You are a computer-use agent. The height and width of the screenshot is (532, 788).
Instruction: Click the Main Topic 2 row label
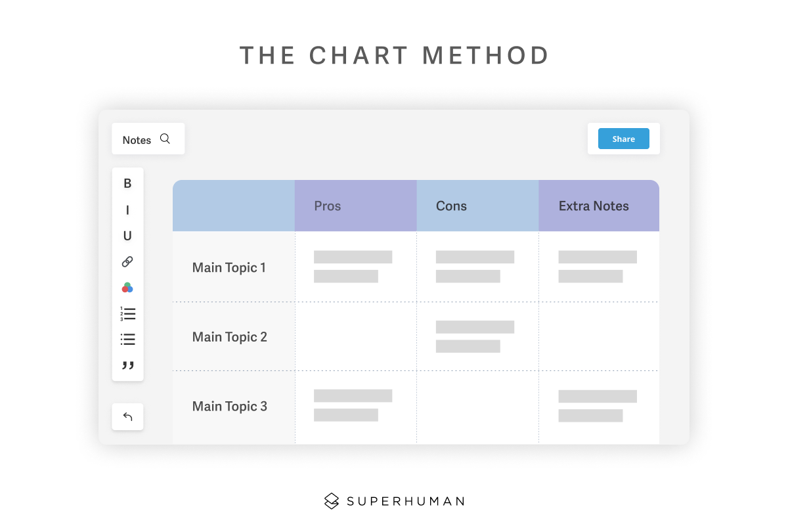(230, 337)
